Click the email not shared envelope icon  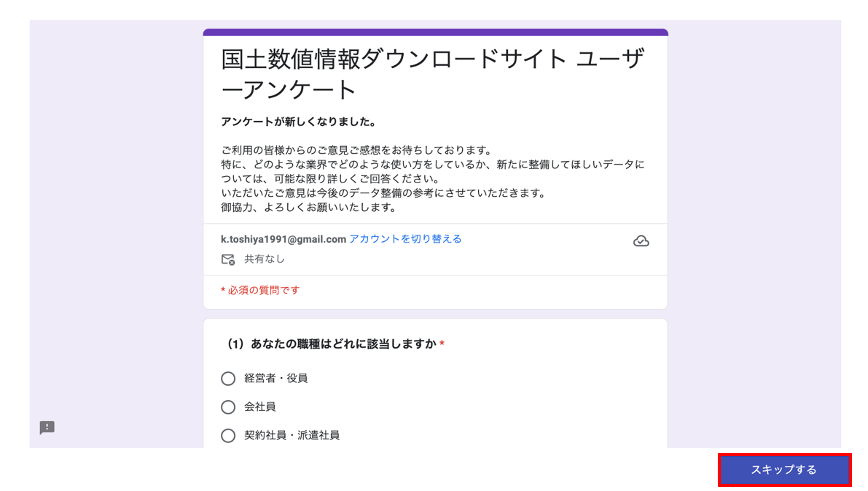pos(228,259)
